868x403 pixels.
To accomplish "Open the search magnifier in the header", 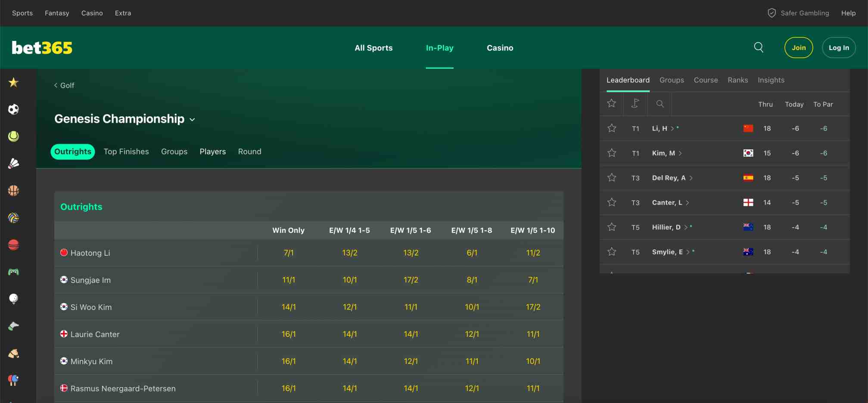I will (x=759, y=47).
